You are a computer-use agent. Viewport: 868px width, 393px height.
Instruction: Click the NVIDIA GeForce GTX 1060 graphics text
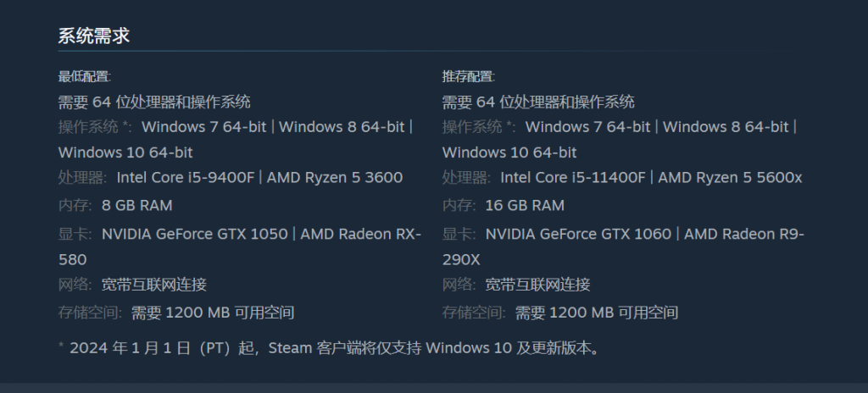coord(578,234)
